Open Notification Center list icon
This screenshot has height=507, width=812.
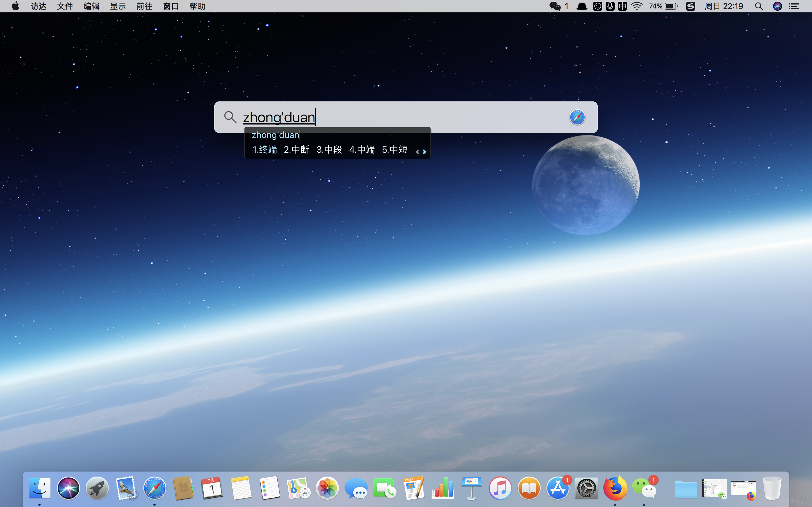click(x=794, y=6)
